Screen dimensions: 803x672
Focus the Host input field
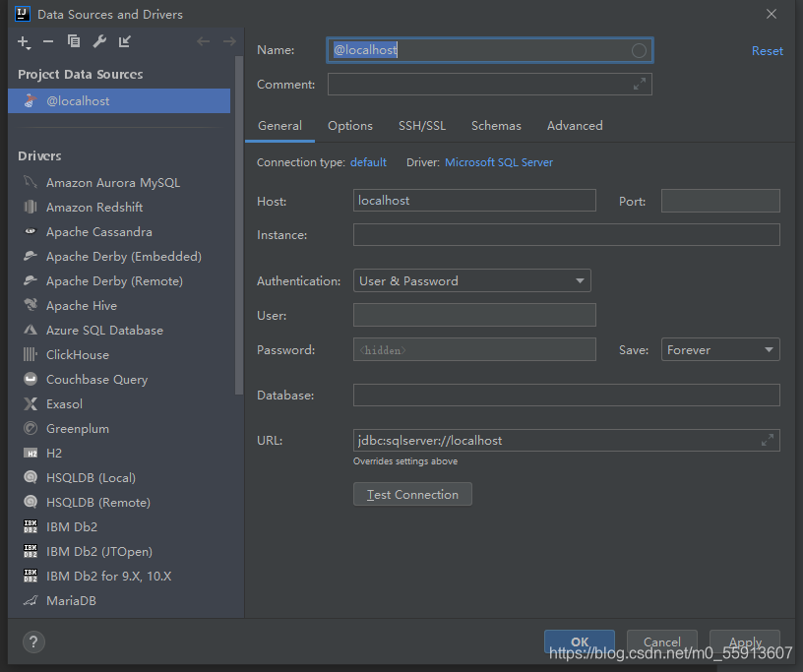point(474,201)
